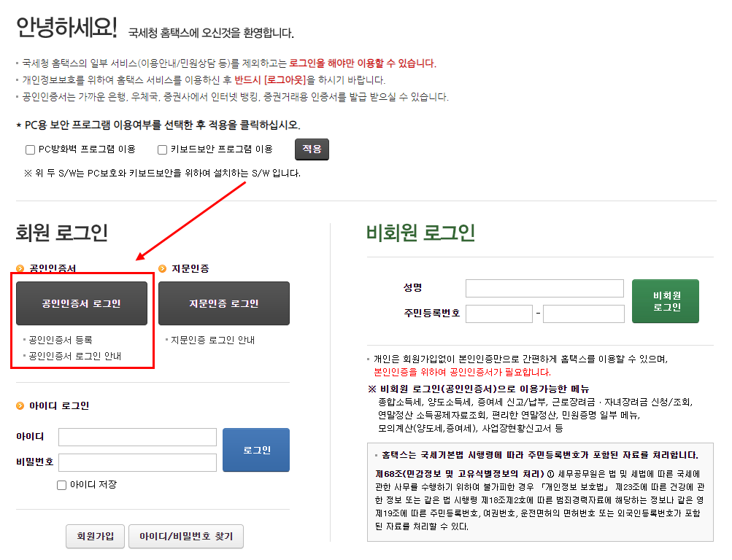Image resolution: width=732 pixels, height=560 pixels.
Task: Click red text 로그인을 해야만 이용할 수 있습니다
Action: pyautogui.click(x=363, y=63)
